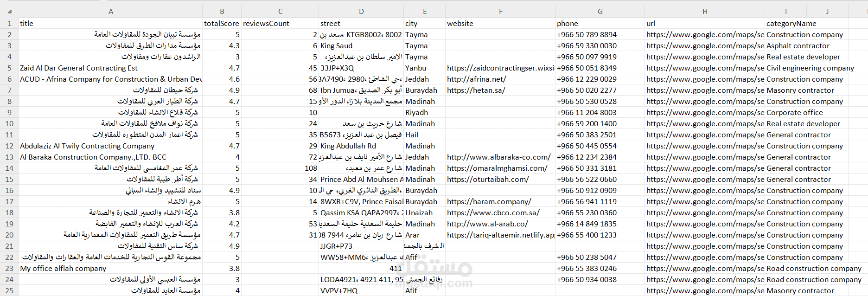Viewport: 868px width, 296px height.
Task: Click the select-all corner triangle
Action: coord(10,11)
